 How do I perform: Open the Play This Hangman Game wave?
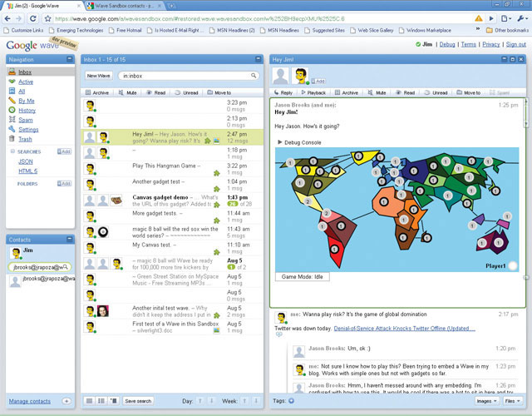[172, 169]
